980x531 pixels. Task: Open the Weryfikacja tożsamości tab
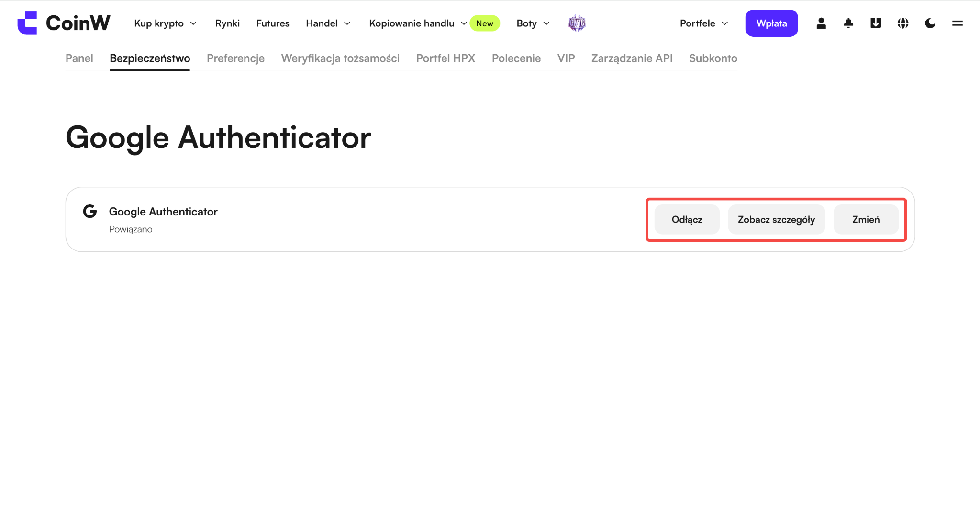pyautogui.click(x=340, y=58)
